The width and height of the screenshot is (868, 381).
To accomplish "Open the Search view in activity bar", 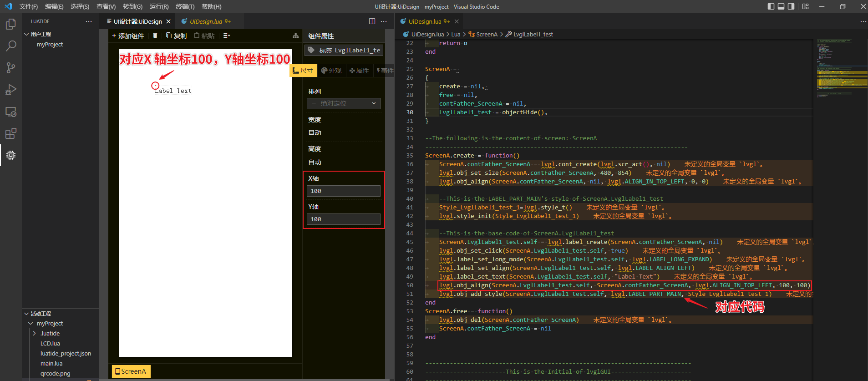I will [11, 46].
